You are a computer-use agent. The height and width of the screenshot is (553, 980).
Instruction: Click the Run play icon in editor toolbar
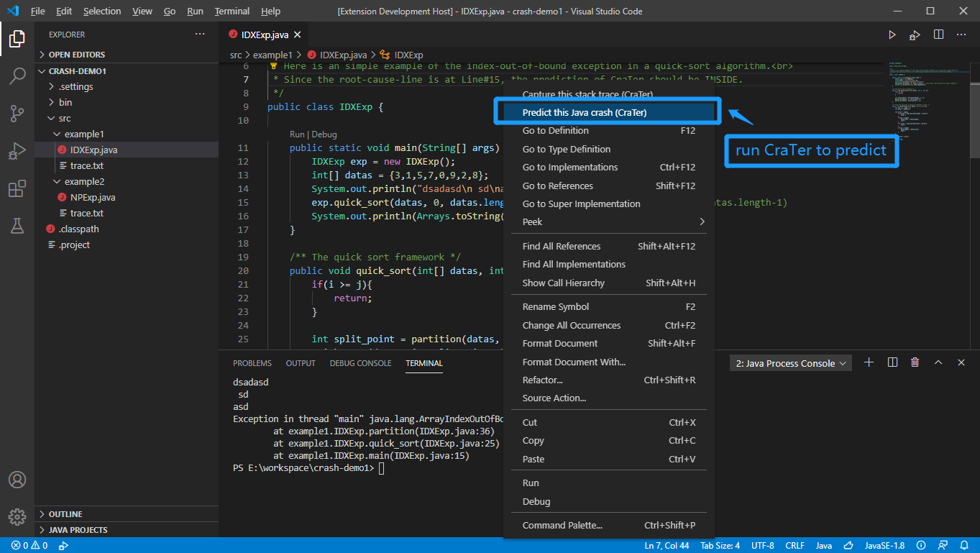[892, 35]
